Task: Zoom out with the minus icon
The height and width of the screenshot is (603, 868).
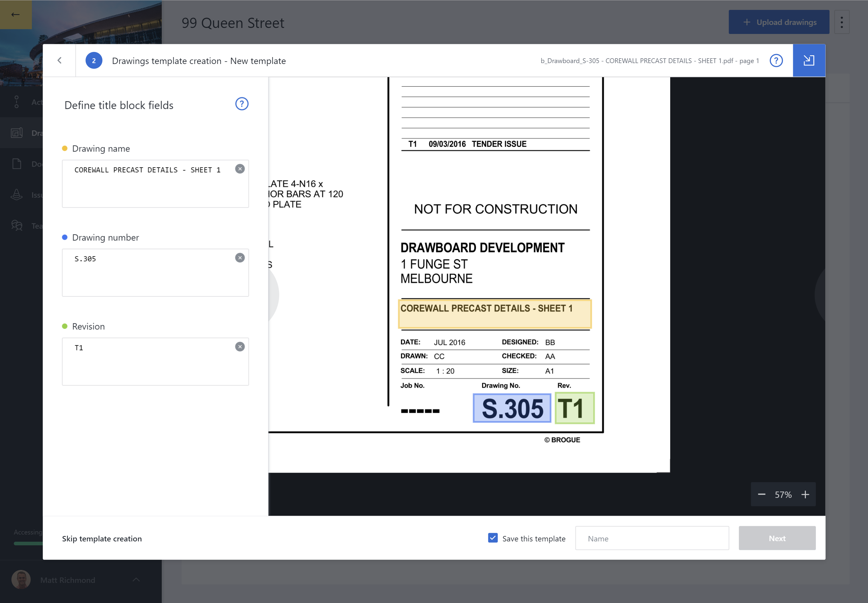Action: (x=761, y=494)
